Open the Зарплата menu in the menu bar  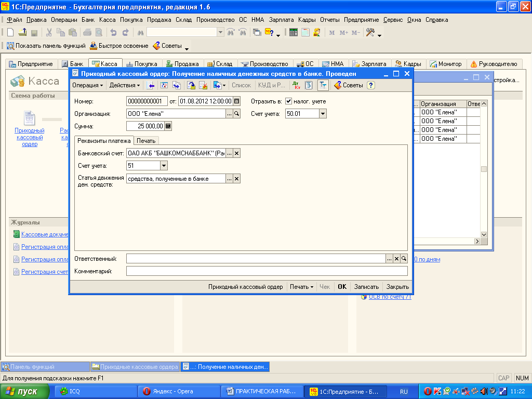282,20
